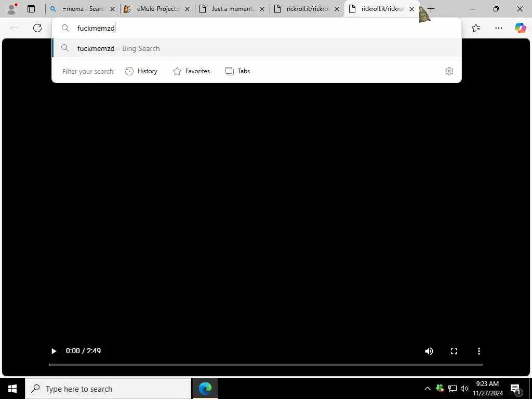
Task: Open the clock showing 9:23 AM
Action: [487, 389]
